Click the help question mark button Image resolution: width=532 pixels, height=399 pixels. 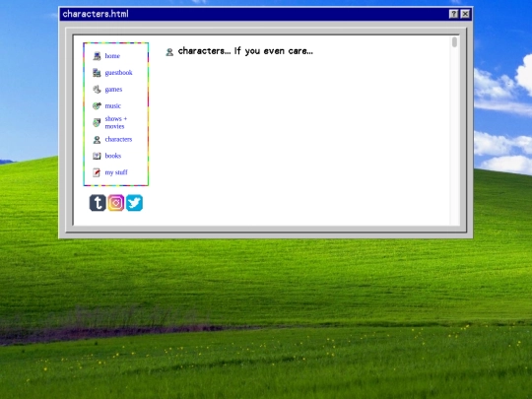pos(453,14)
